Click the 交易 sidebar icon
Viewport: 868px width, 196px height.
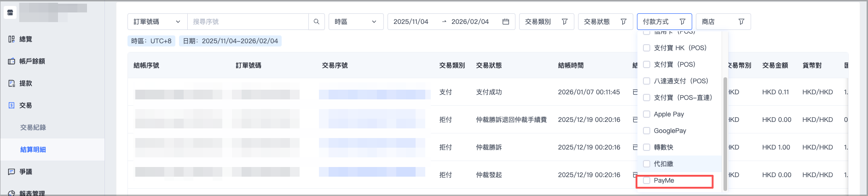(12, 105)
